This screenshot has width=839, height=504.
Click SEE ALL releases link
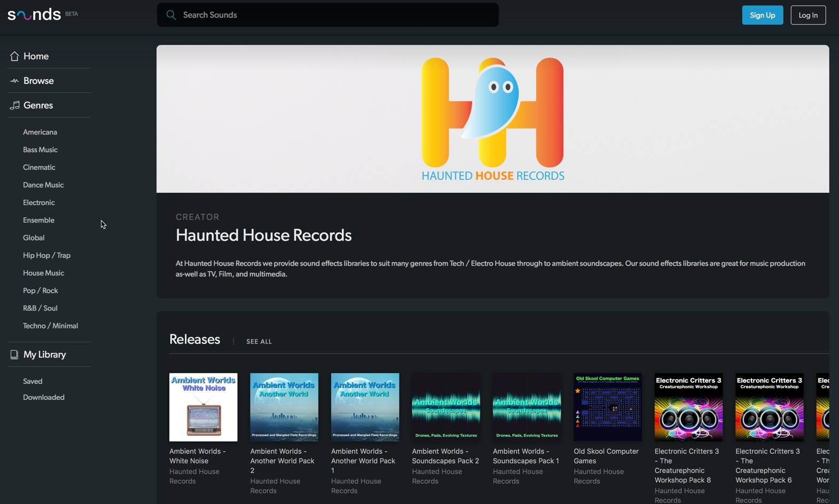pos(259,342)
